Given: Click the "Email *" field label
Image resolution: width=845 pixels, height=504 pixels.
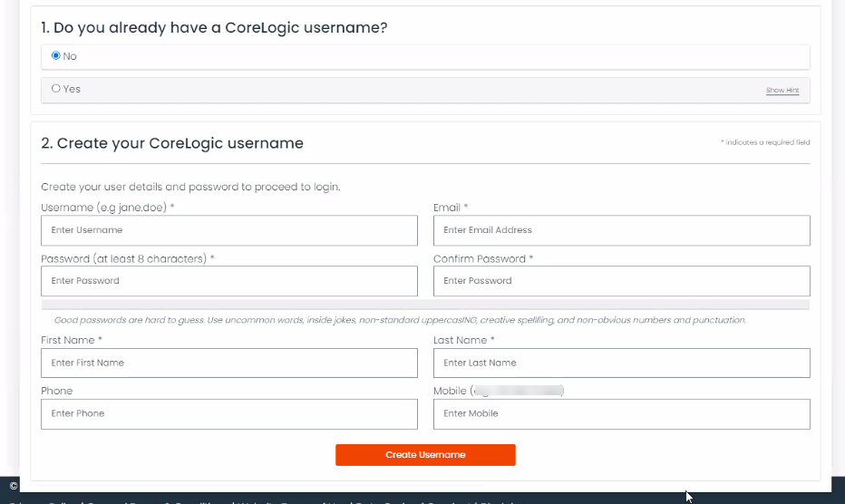Looking at the screenshot, I should click(x=450, y=208).
